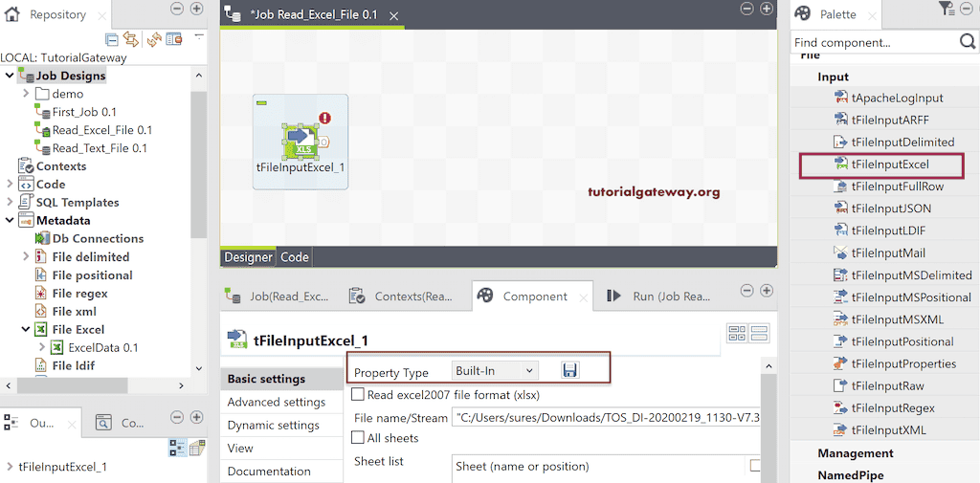
Task: Expand the Code node
Action: pyautogui.click(x=10, y=185)
